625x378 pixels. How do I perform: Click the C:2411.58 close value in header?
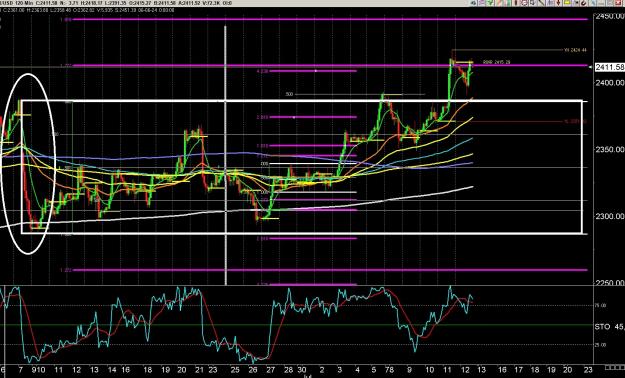pyautogui.click(x=47, y=3)
